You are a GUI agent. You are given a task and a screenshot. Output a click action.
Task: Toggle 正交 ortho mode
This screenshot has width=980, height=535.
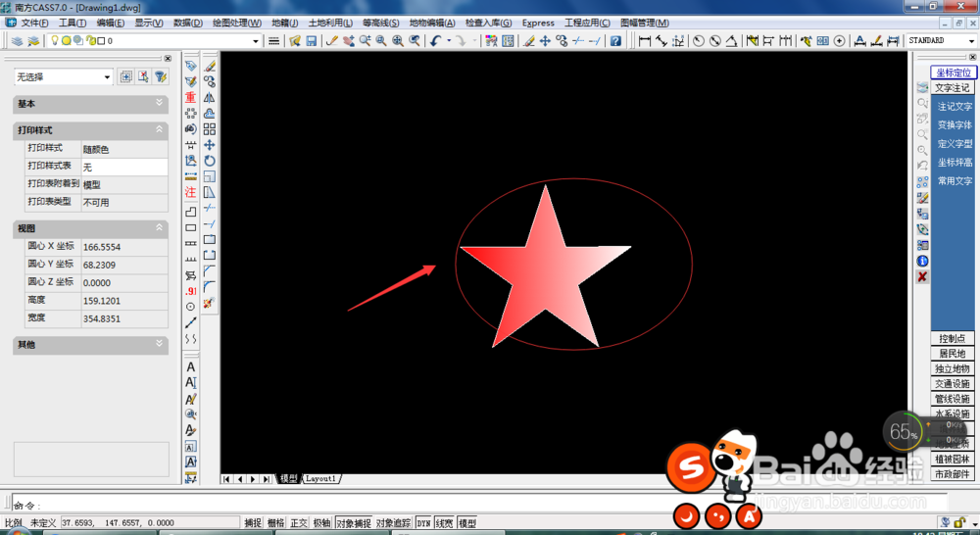(299, 523)
